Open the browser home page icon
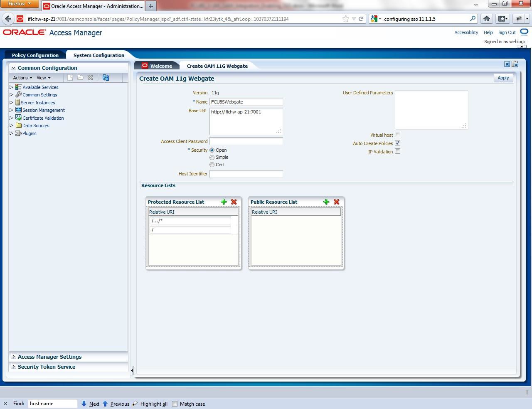This screenshot has height=409, width=532. point(487,19)
